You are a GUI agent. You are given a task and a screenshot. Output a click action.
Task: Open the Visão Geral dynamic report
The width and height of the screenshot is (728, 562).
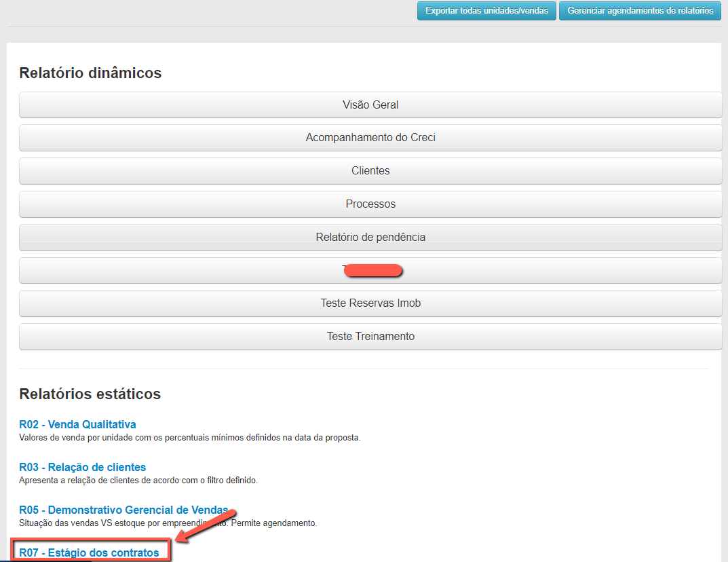(370, 105)
